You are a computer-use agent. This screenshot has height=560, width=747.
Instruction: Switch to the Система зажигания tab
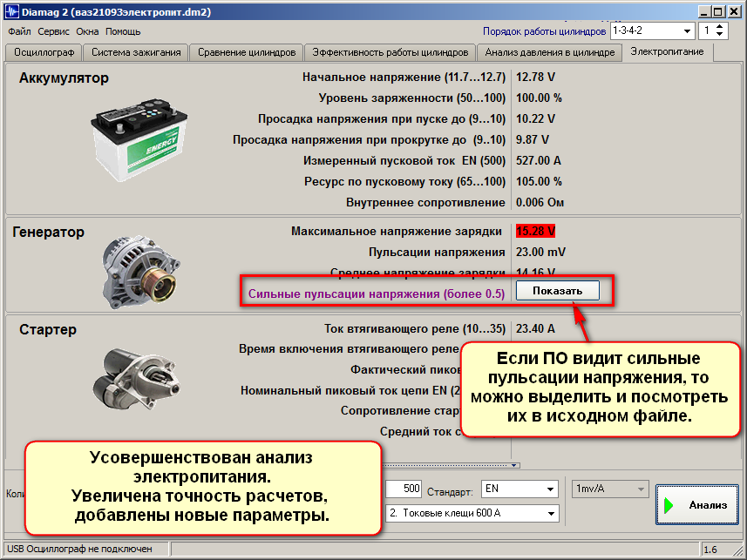136,52
